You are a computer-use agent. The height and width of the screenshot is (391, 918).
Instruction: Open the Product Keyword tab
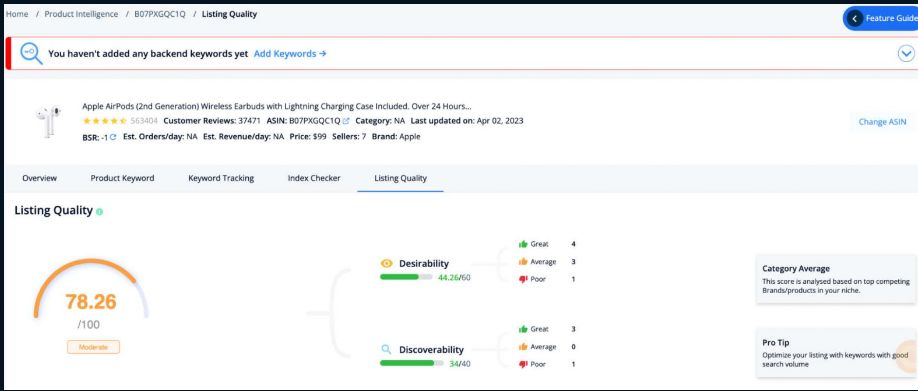[122, 178]
